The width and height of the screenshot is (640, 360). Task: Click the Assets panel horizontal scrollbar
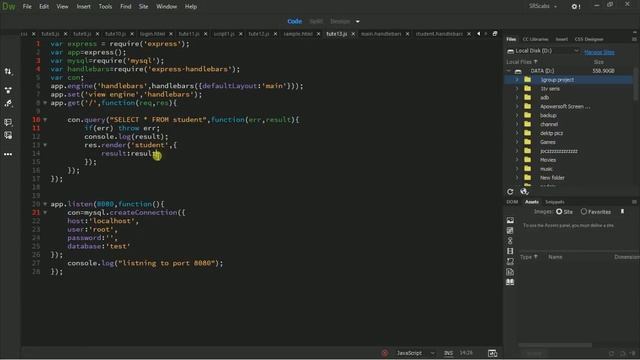(555, 345)
